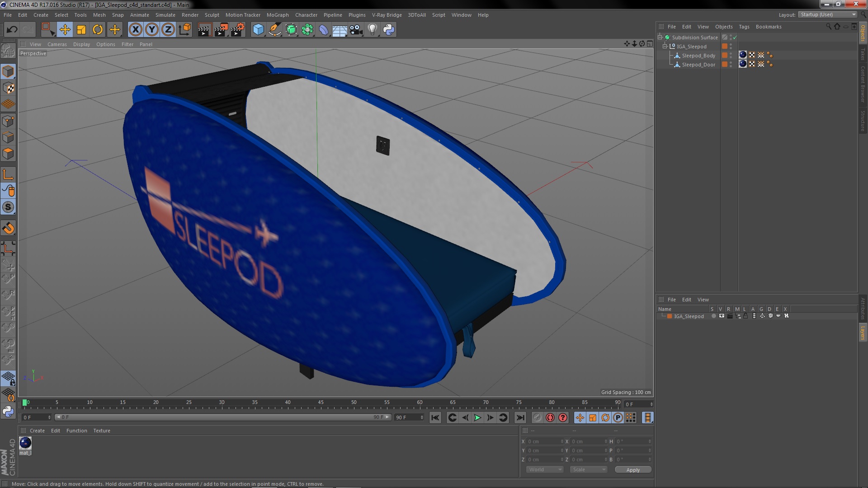Image resolution: width=868 pixels, height=488 pixels.
Task: Click H rotation field stepper arrows
Action: click(650, 442)
